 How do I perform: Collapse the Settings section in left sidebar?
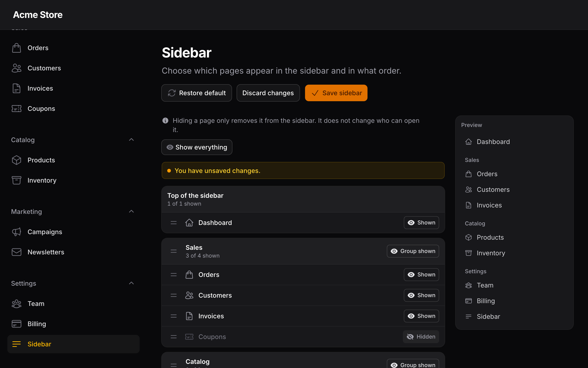(x=131, y=283)
